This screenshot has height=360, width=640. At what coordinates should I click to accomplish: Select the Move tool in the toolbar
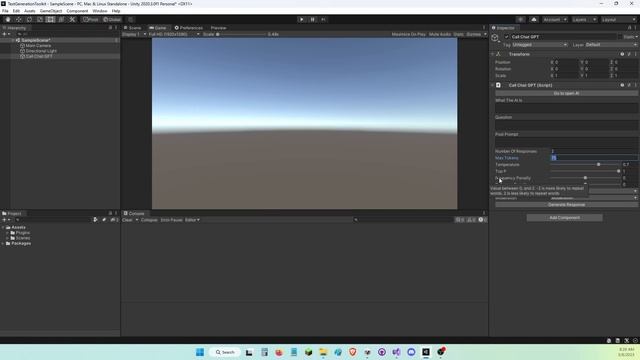click(x=18, y=20)
